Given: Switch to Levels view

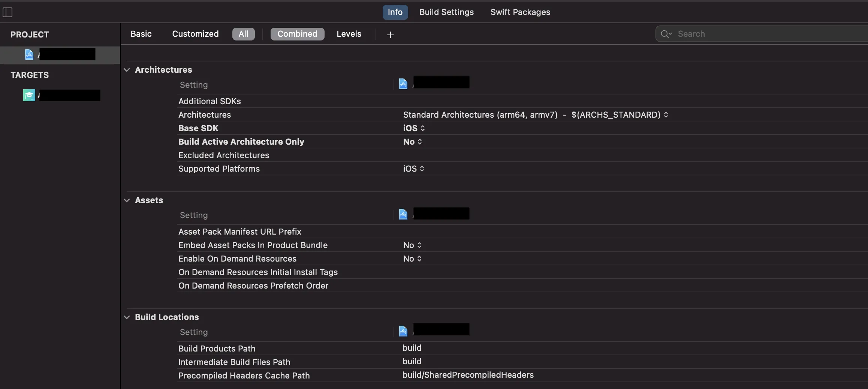Looking at the screenshot, I should 349,34.
